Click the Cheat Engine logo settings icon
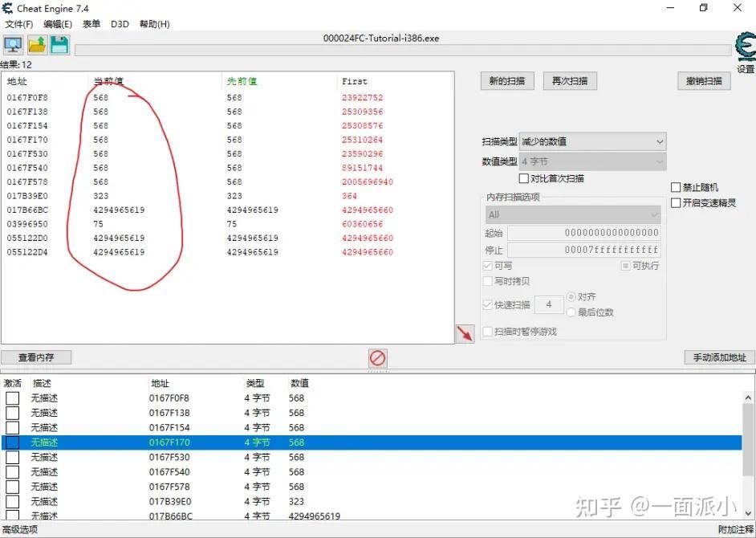 pyautogui.click(x=746, y=47)
